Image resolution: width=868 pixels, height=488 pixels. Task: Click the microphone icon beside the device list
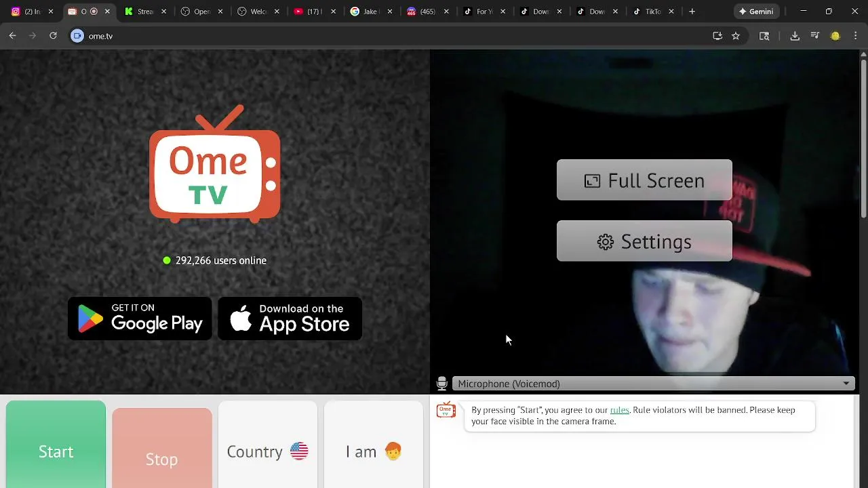[x=441, y=384]
